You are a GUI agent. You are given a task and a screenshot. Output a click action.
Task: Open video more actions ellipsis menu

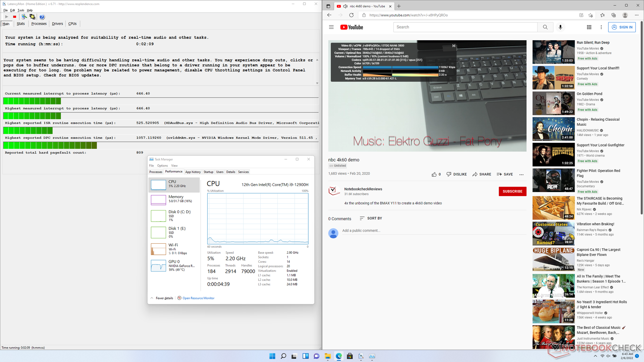pyautogui.click(x=521, y=174)
